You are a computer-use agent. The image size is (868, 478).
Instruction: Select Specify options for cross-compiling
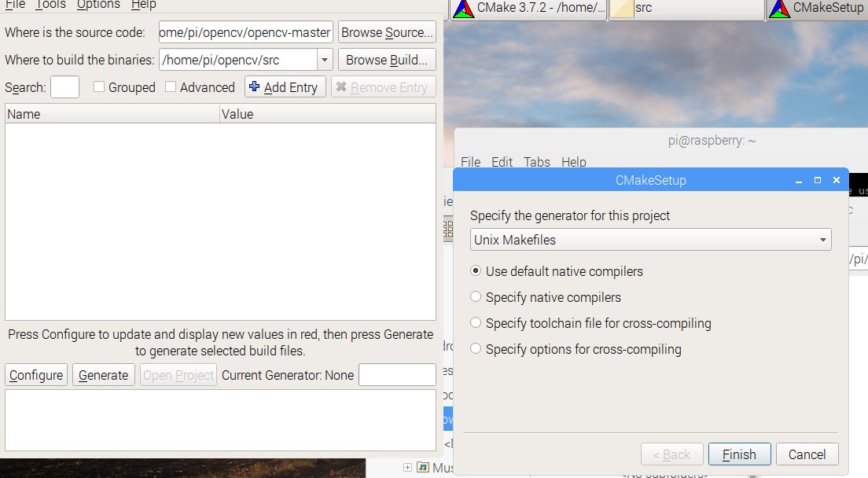pos(476,348)
